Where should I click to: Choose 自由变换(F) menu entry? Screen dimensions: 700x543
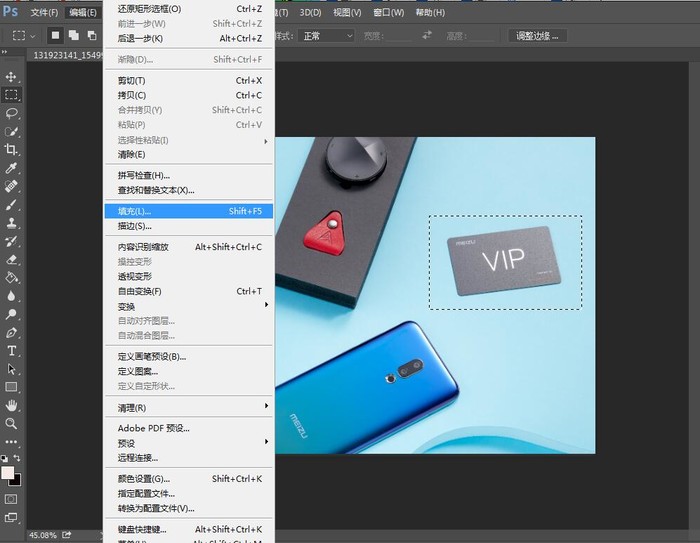[189, 292]
